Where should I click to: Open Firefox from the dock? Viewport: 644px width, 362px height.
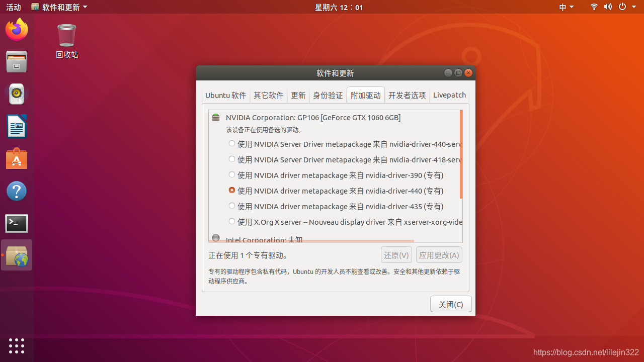point(17,29)
